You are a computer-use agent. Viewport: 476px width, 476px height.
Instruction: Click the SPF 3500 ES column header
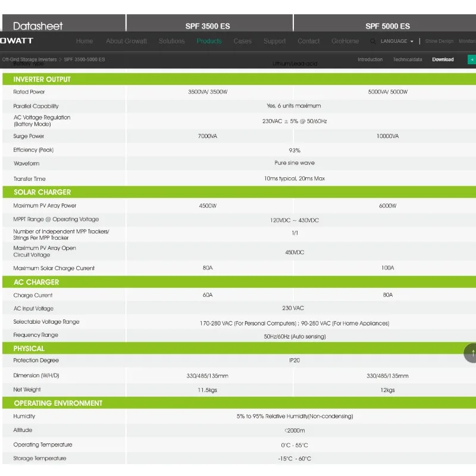(x=208, y=26)
